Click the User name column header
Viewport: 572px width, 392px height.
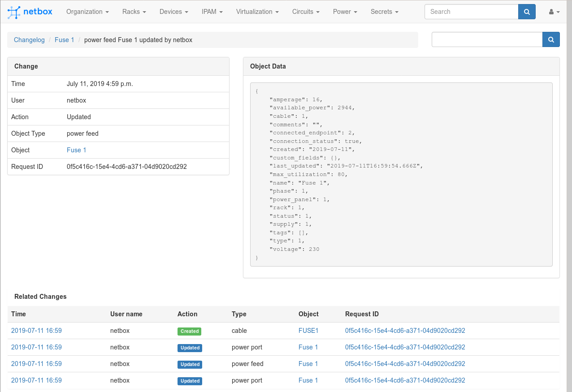[x=126, y=314]
